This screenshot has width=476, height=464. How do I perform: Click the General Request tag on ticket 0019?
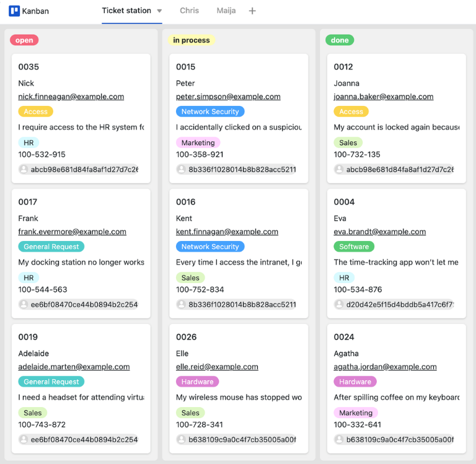pos(51,382)
